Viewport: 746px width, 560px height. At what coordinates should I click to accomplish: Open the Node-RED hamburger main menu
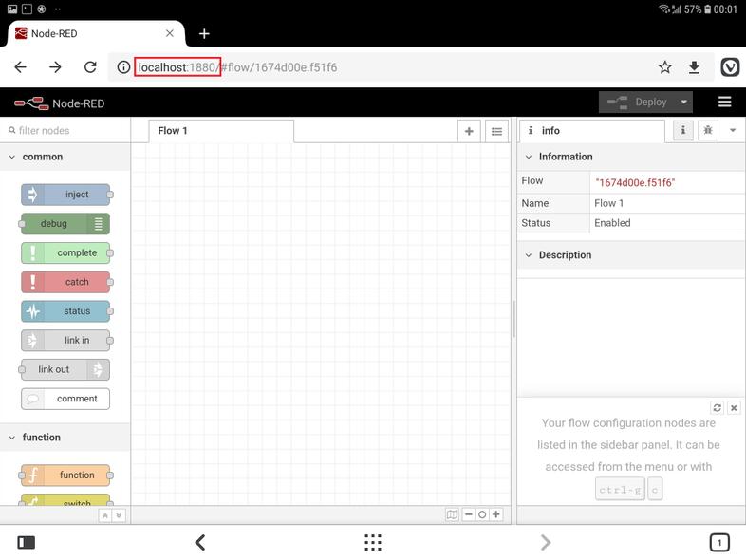point(725,103)
